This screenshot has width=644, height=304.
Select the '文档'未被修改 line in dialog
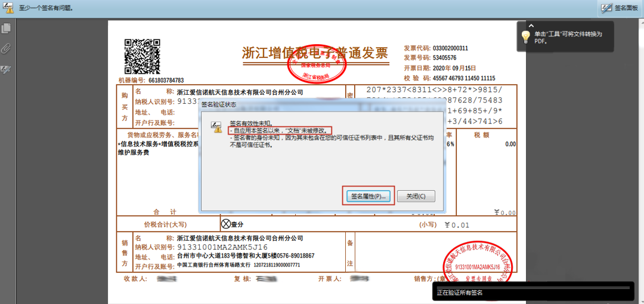pos(279,130)
